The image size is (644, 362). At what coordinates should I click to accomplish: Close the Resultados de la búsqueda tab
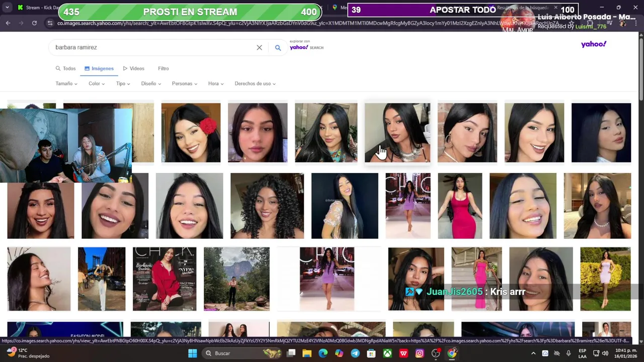555,8
